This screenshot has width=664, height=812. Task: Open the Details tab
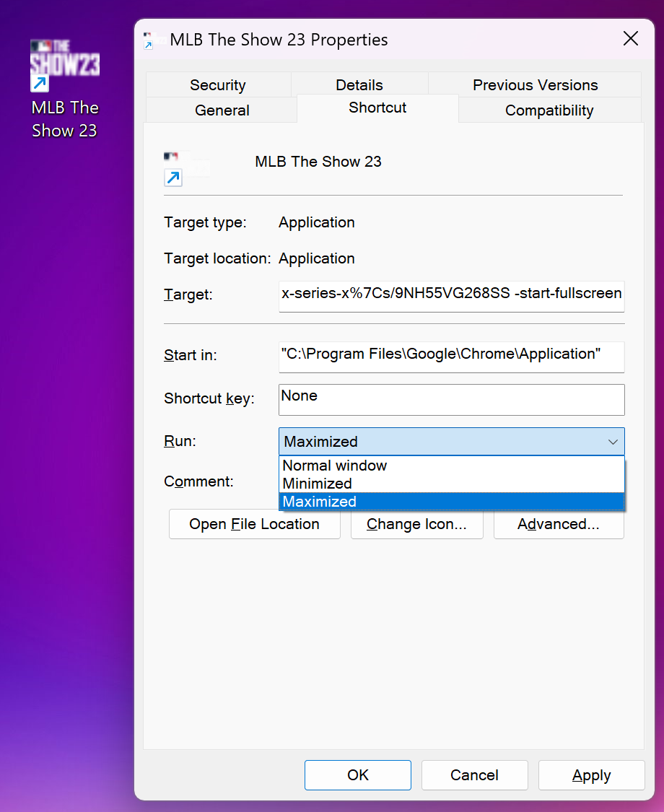(359, 85)
